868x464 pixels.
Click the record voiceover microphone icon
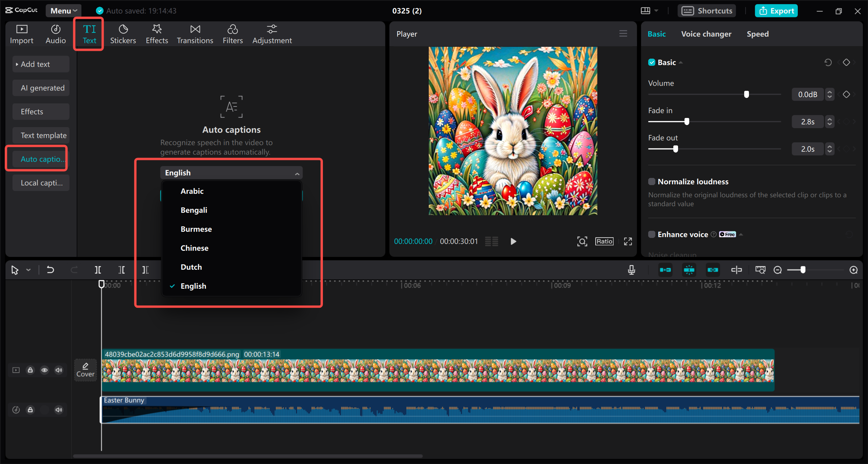point(631,270)
